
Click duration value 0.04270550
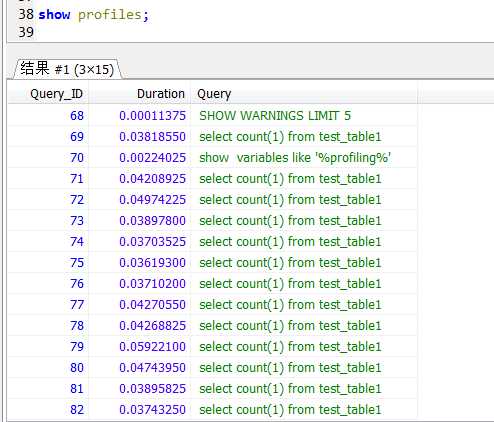(x=152, y=305)
